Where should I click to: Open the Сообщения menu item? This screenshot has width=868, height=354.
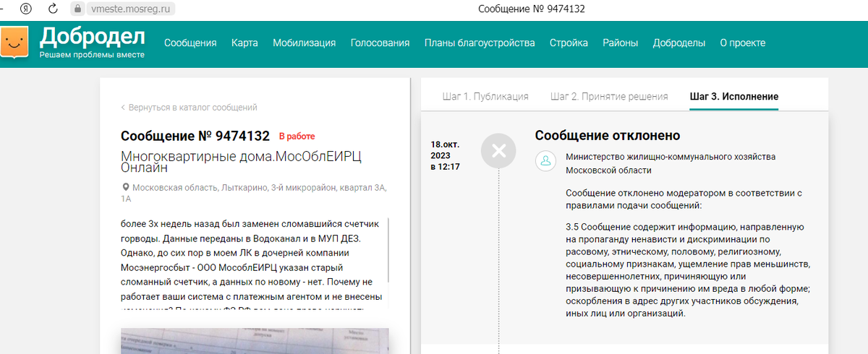[x=190, y=43]
